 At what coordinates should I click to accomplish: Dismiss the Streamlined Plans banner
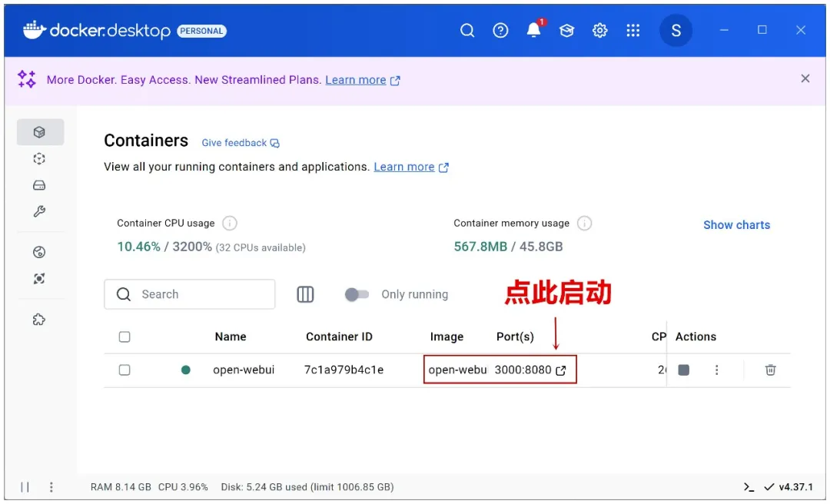coord(805,79)
